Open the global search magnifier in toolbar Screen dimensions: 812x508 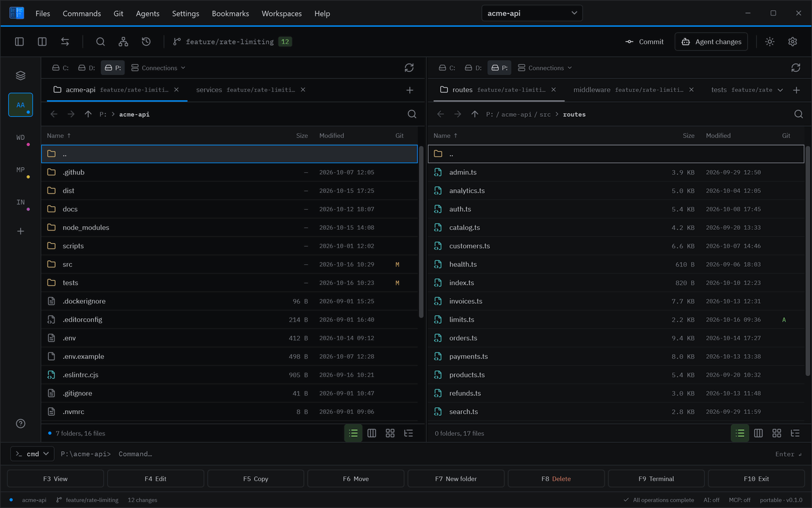pos(101,42)
